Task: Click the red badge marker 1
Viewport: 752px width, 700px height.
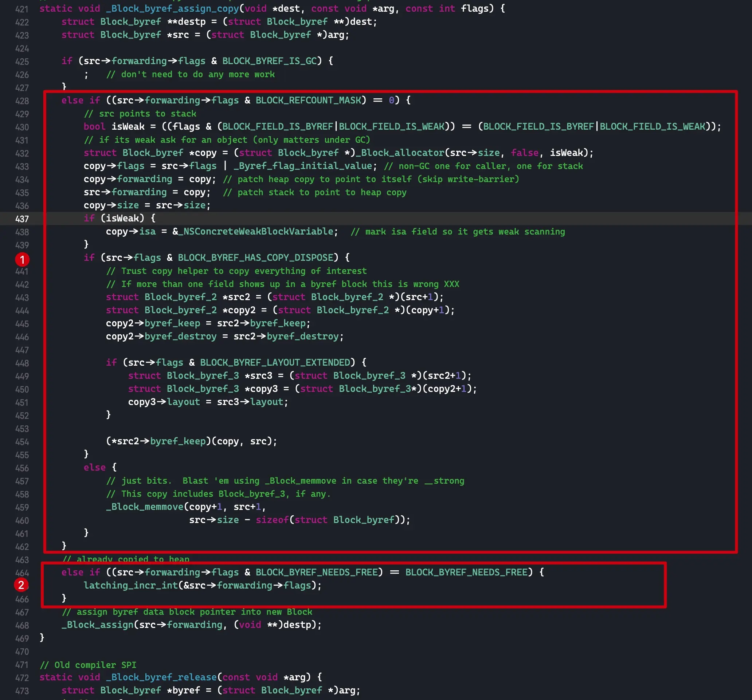Action: [22, 259]
